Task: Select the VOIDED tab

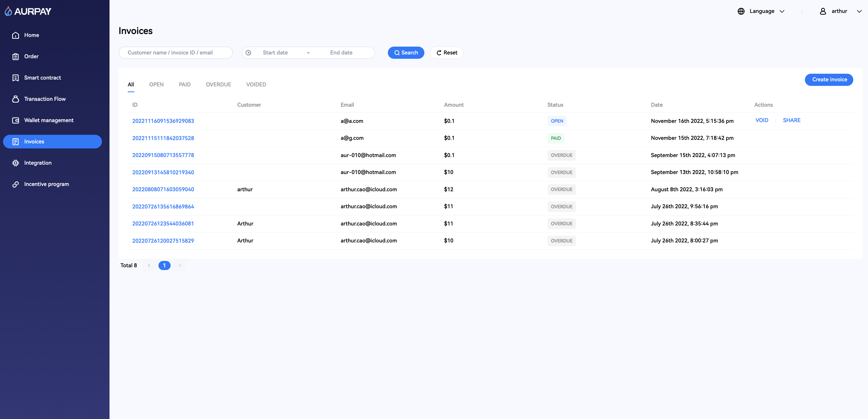Action: (256, 85)
